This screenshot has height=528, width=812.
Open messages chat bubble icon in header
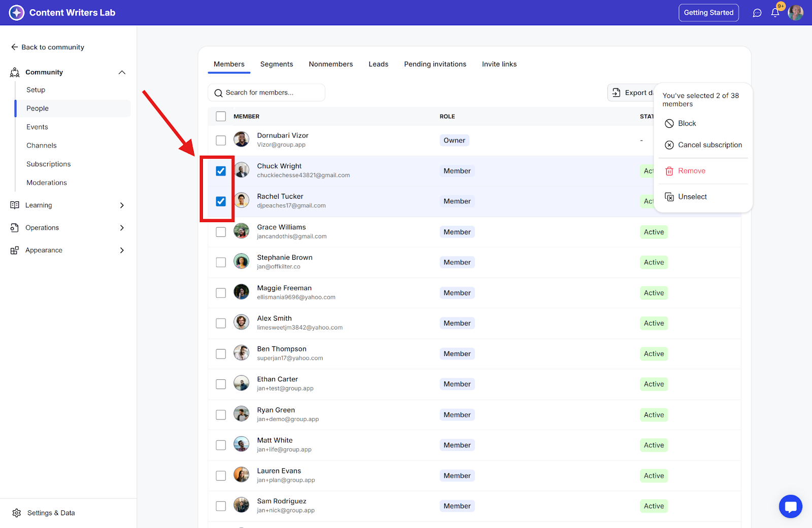[757, 13]
